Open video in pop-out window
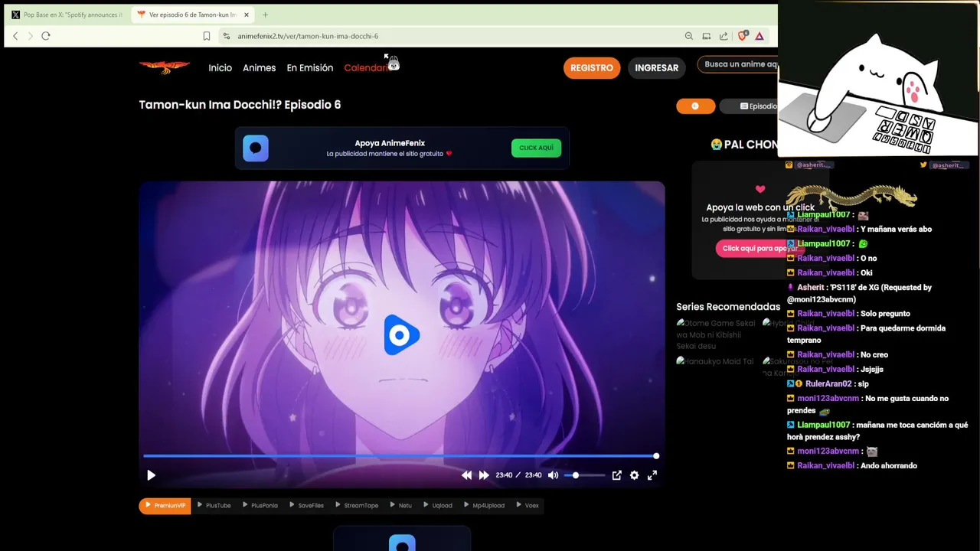Image resolution: width=980 pixels, height=551 pixels. tap(616, 475)
